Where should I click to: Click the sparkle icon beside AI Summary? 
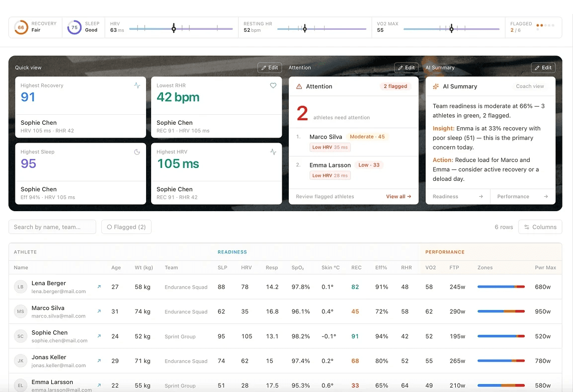click(436, 86)
